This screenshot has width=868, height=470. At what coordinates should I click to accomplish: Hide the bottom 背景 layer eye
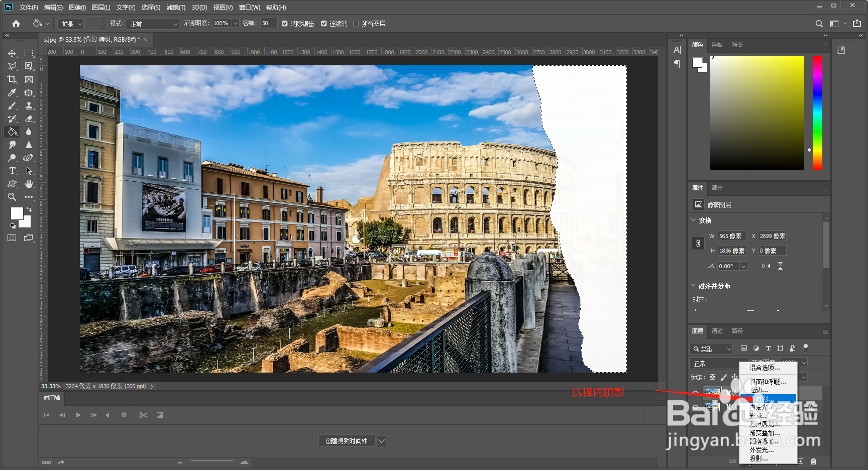click(695, 407)
